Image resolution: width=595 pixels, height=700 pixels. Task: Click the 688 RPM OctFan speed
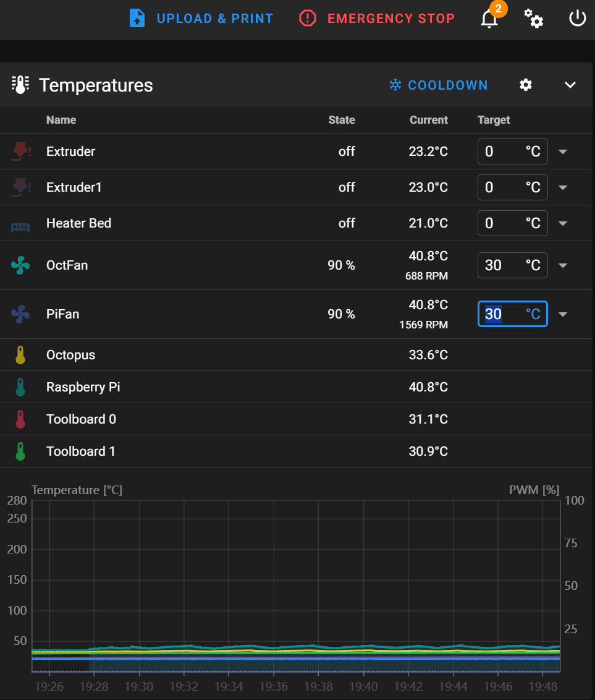426,276
